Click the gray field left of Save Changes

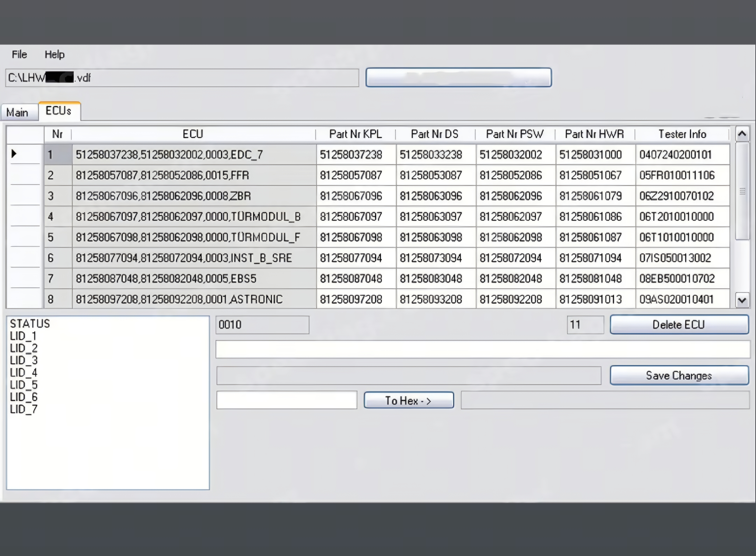pyautogui.click(x=409, y=376)
